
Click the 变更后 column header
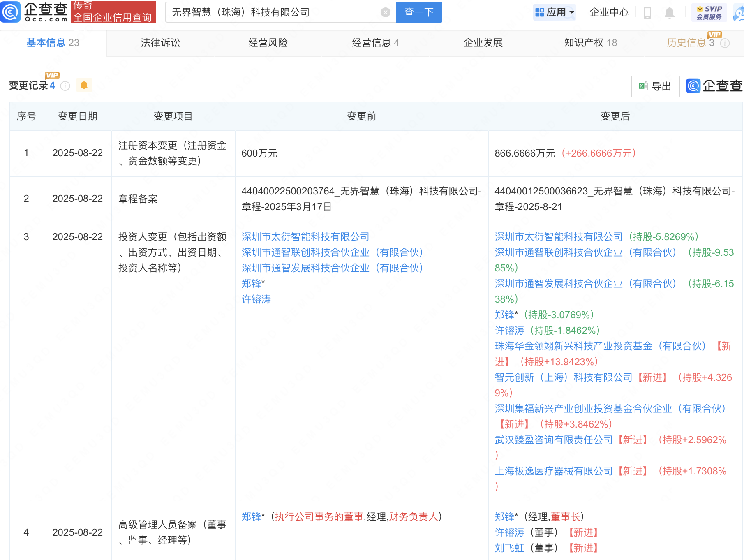pos(615,116)
